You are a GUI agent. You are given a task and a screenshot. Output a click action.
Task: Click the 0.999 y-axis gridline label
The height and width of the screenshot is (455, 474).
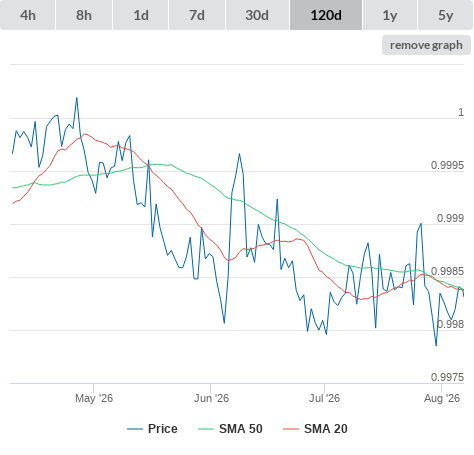pos(450,218)
